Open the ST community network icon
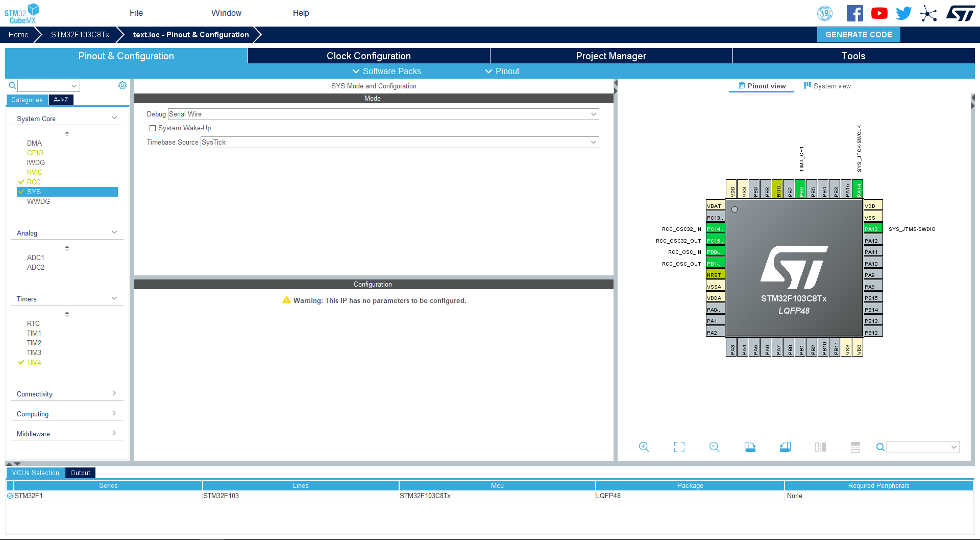Image resolution: width=980 pixels, height=540 pixels. coord(928,13)
